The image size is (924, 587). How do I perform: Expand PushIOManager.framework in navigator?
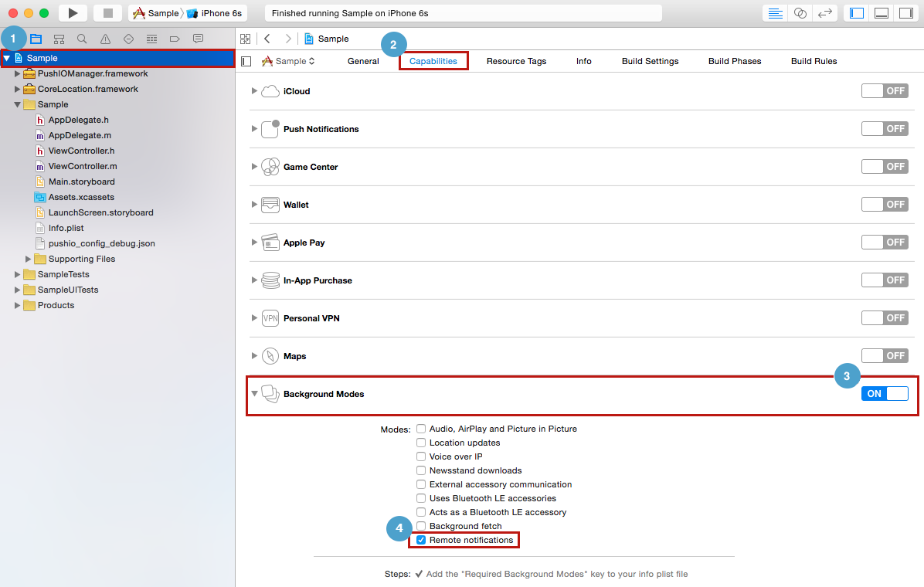17,73
